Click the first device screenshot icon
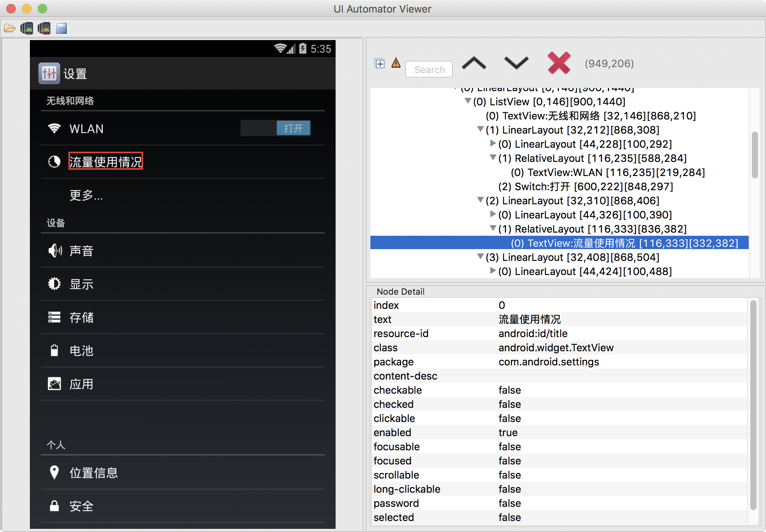766x532 pixels. (x=27, y=28)
